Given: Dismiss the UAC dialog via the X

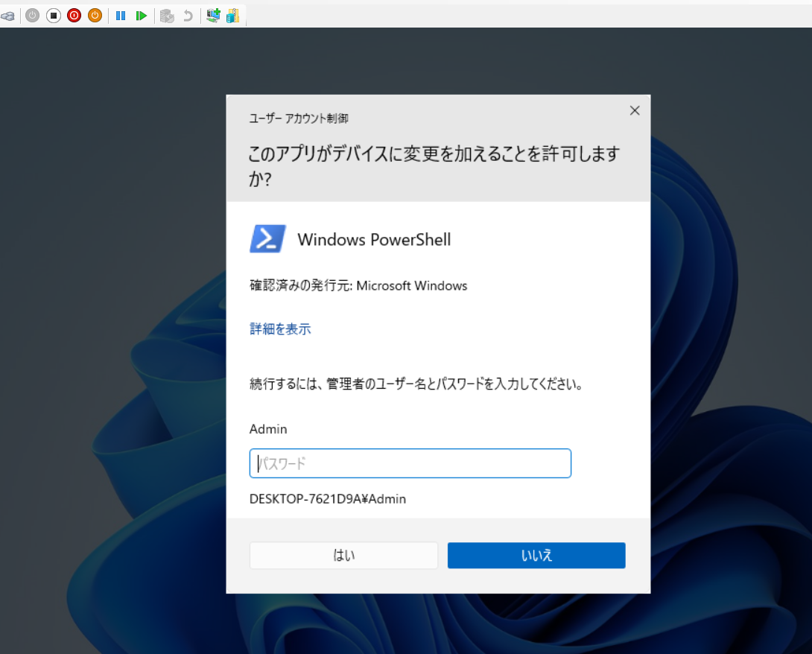Looking at the screenshot, I should pos(635,110).
